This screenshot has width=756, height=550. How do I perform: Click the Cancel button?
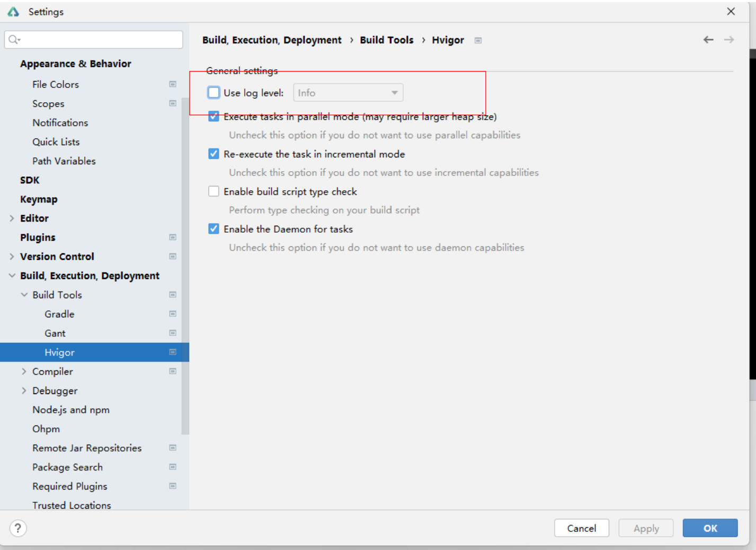click(x=582, y=528)
